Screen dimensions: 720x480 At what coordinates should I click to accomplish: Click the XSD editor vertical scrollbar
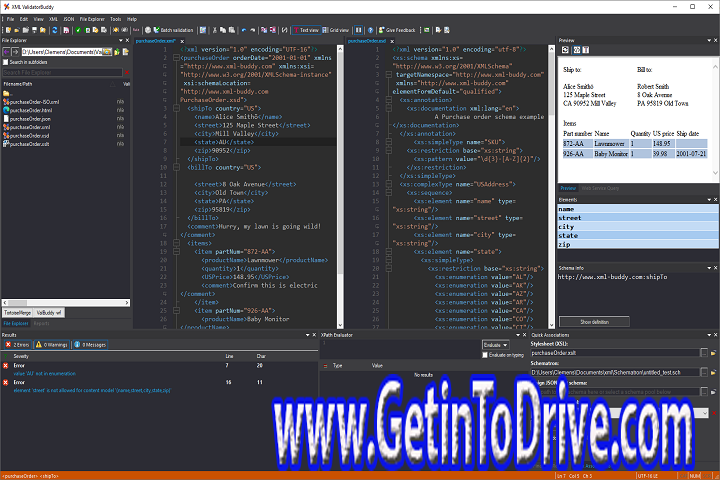click(x=552, y=186)
